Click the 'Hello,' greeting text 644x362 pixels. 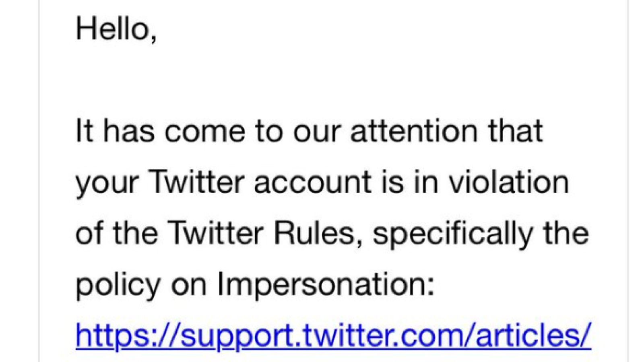pos(116,29)
